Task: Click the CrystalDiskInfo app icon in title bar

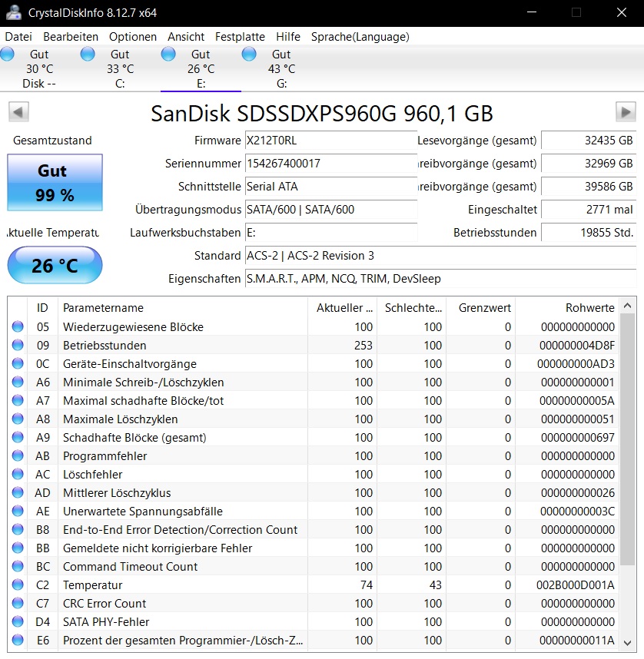Action: point(14,12)
